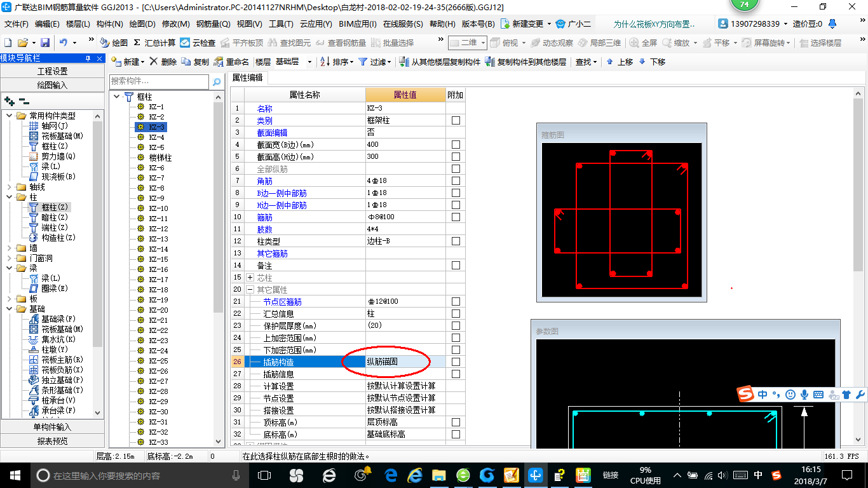
Task: Click the Undo arrow icon
Action: 64,43
